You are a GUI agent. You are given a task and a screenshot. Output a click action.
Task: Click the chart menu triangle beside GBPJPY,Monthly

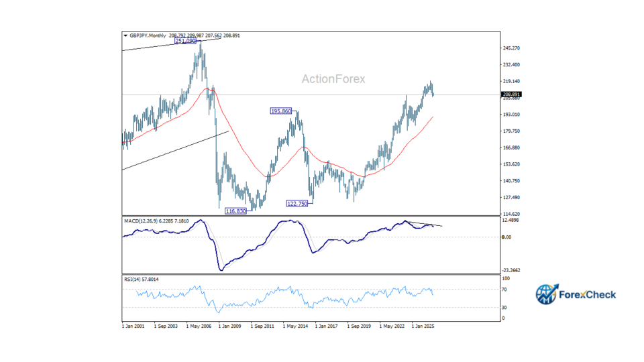pos(125,36)
